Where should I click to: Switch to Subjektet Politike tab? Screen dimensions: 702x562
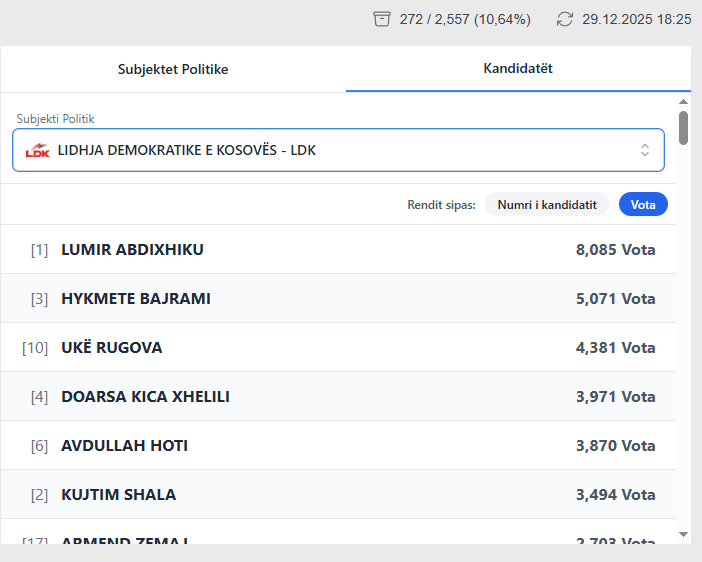pos(173,69)
